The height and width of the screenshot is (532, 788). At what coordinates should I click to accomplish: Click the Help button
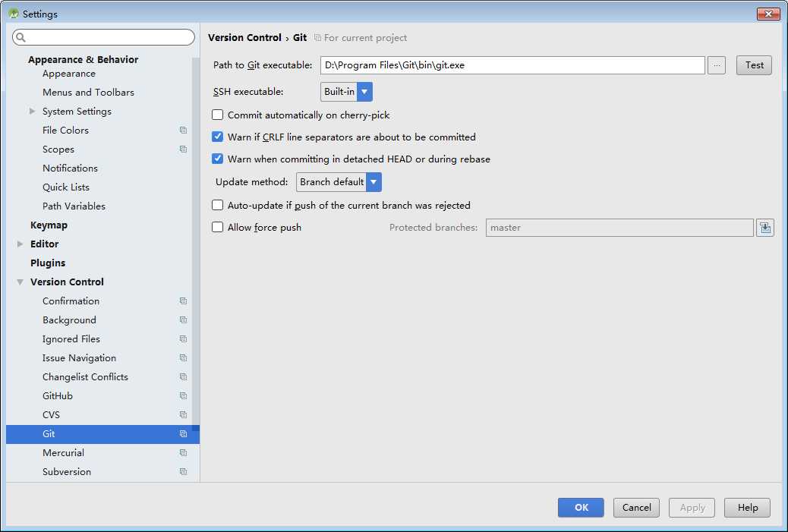tap(747, 508)
